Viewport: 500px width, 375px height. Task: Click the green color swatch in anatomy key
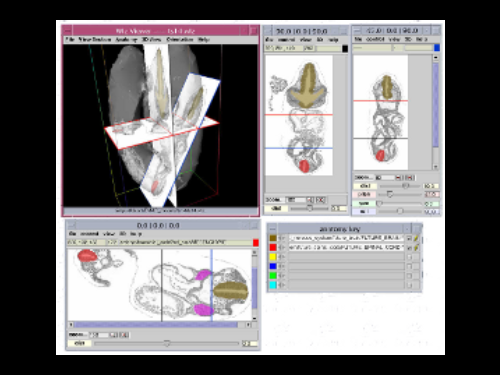pyautogui.click(x=273, y=276)
